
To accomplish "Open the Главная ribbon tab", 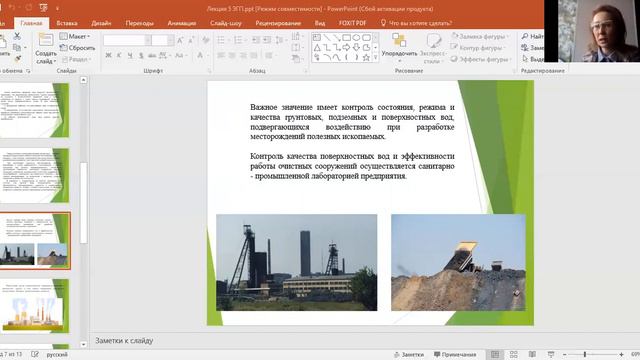I will click(x=31, y=23).
